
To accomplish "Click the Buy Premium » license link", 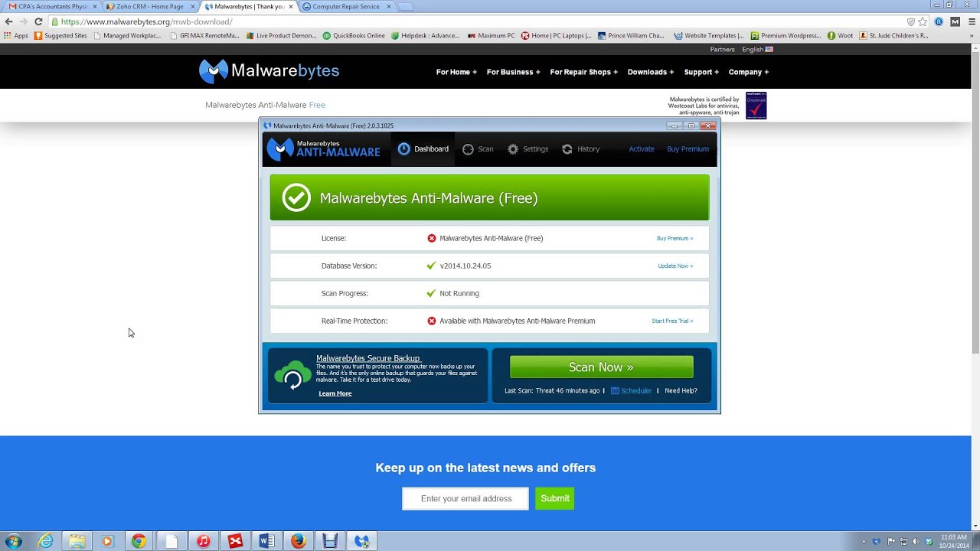I will (675, 238).
